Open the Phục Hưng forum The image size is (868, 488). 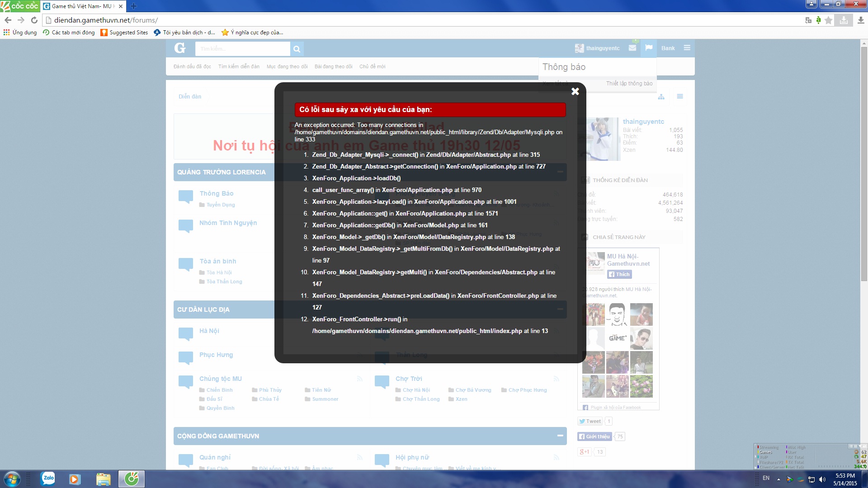(216, 355)
